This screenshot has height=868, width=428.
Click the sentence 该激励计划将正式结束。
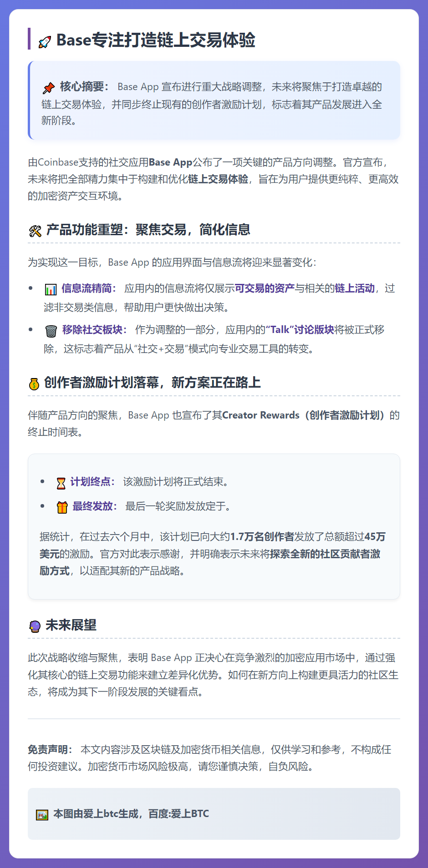[x=176, y=482]
